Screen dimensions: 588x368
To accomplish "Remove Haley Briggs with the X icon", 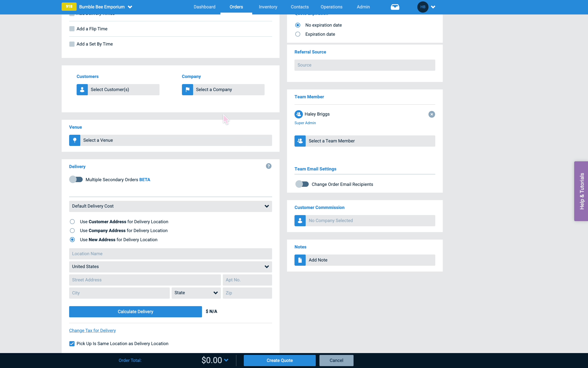I will pos(432,114).
